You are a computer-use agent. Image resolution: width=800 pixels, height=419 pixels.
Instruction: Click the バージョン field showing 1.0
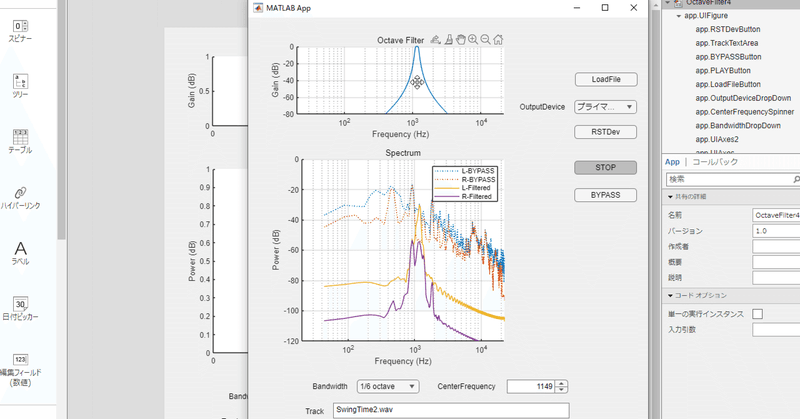(776, 231)
